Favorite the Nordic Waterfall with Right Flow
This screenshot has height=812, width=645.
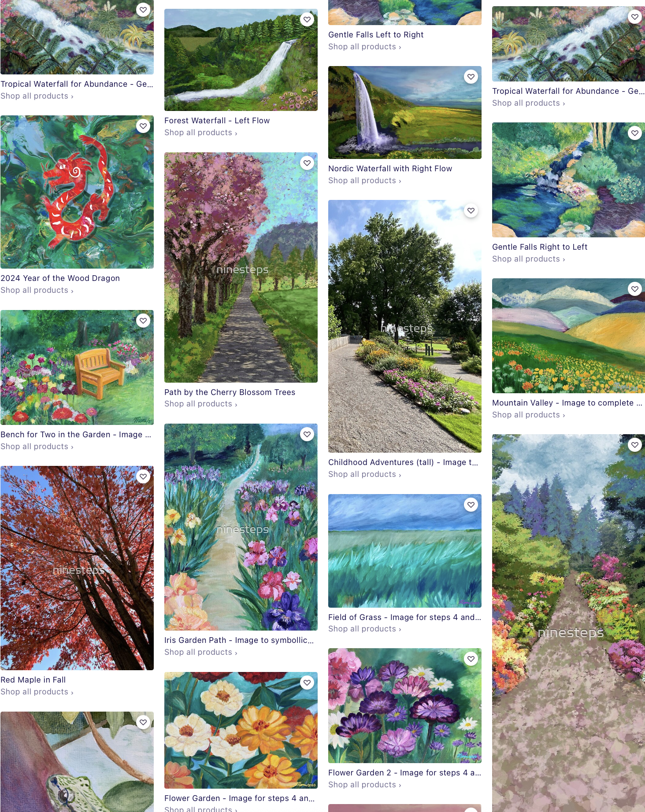pyautogui.click(x=471, y=77)
